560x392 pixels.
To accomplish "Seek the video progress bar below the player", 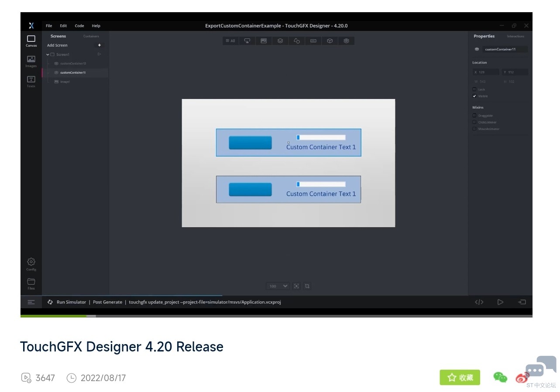I will click(276, 316).
